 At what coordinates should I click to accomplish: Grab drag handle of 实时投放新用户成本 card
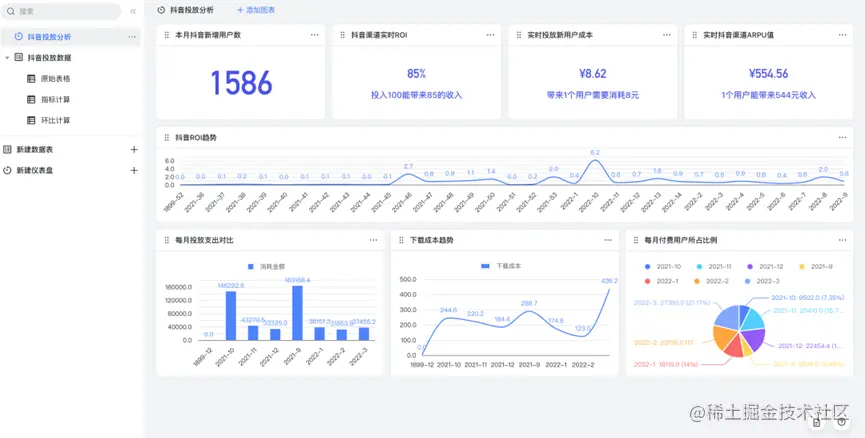pyautogui.click(x=519, y=35)
